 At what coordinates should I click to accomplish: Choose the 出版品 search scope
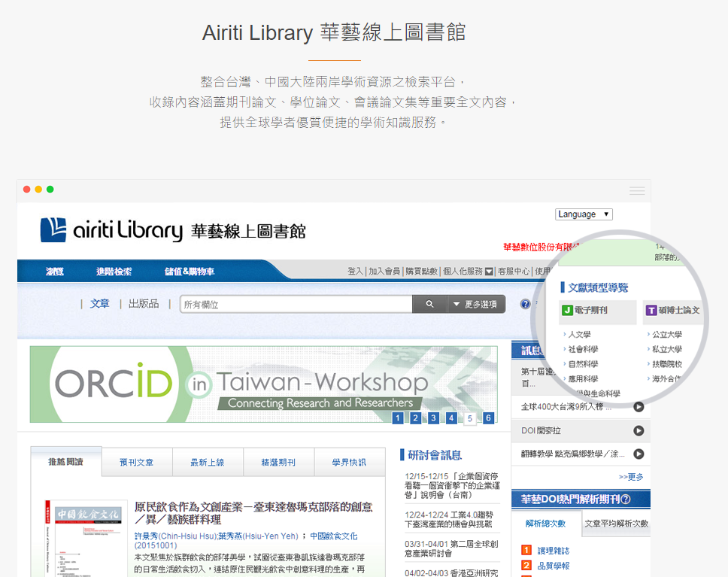pyautogui.click(x=144, y=304)
